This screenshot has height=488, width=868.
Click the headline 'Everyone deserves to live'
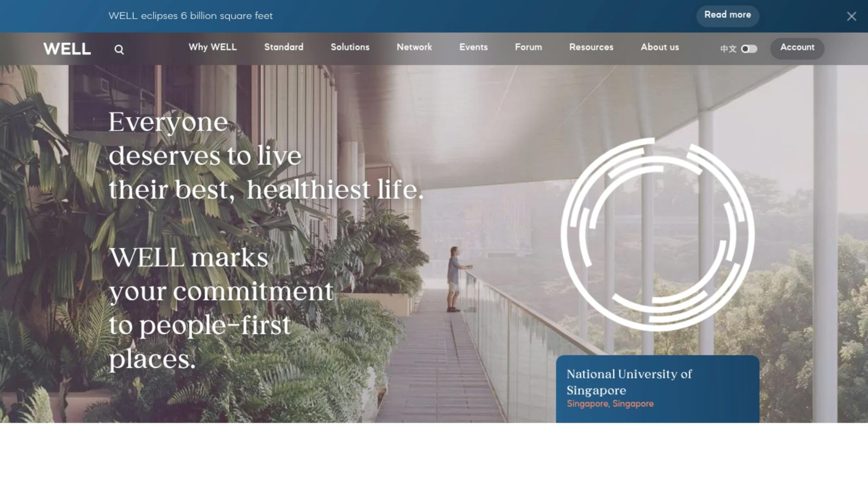coord(205,139)
